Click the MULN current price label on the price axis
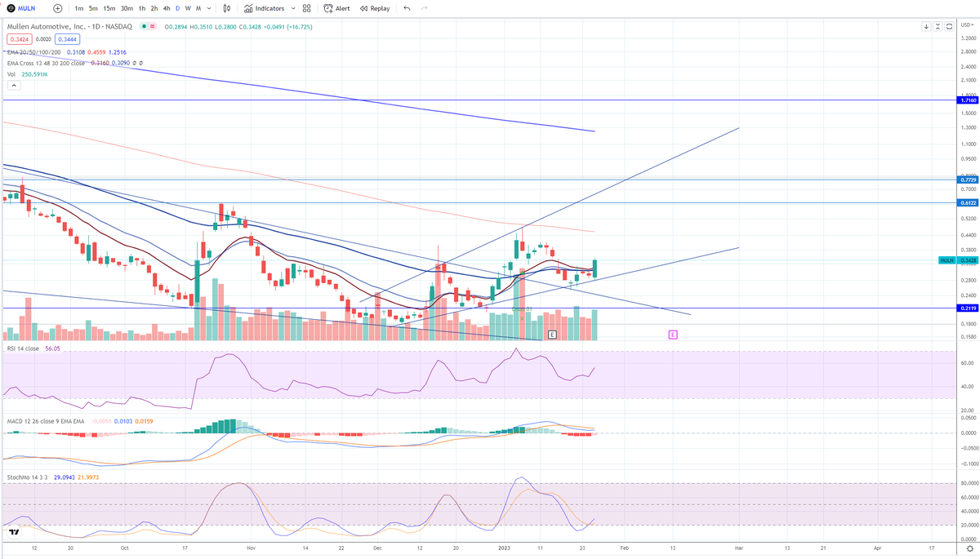 click(958, 260)
